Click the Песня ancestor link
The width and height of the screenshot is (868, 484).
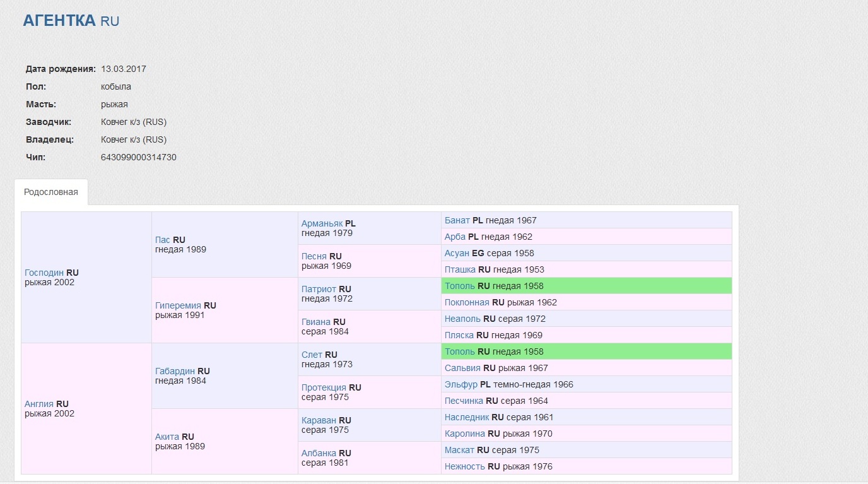point(314,256)
